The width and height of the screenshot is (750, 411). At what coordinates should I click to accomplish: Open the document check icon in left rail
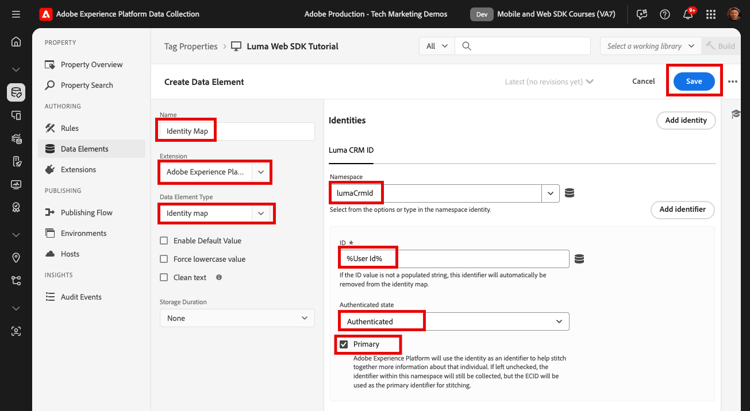[16, 161]
